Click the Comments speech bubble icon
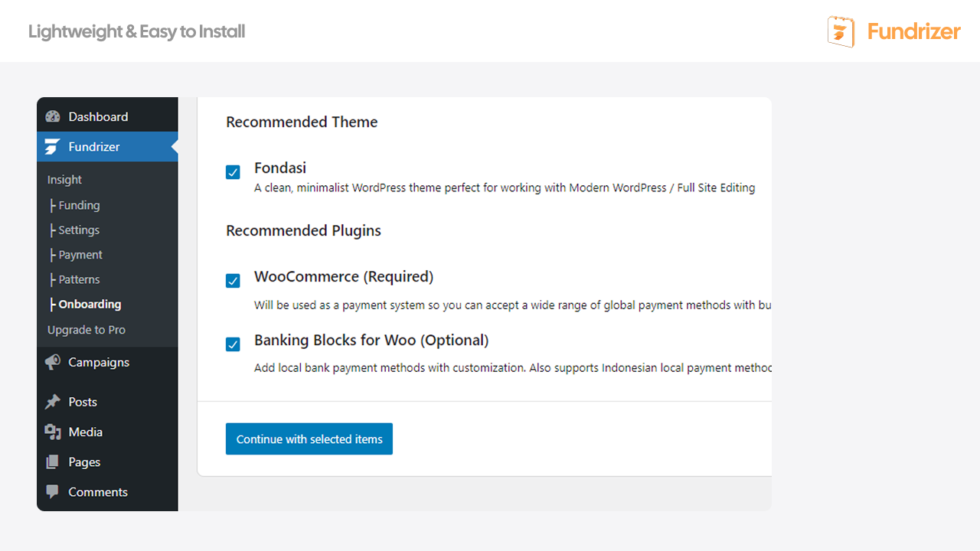Screen dimensions: 980x551 coord(53,492)
